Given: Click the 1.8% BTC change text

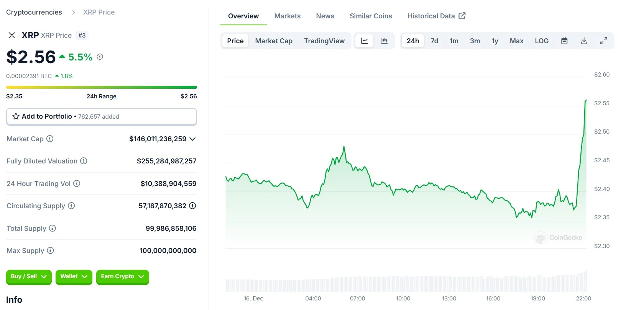Looking at the screenshot, I should 66,76.
